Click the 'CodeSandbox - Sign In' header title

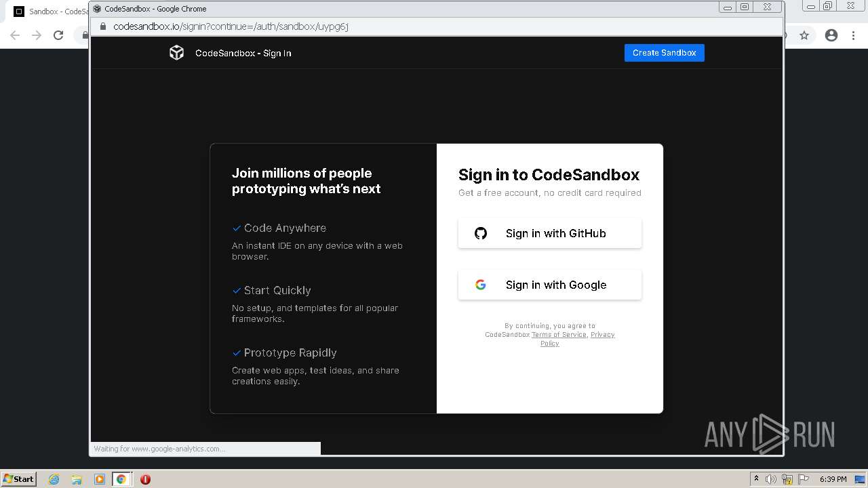pos(243,53)
